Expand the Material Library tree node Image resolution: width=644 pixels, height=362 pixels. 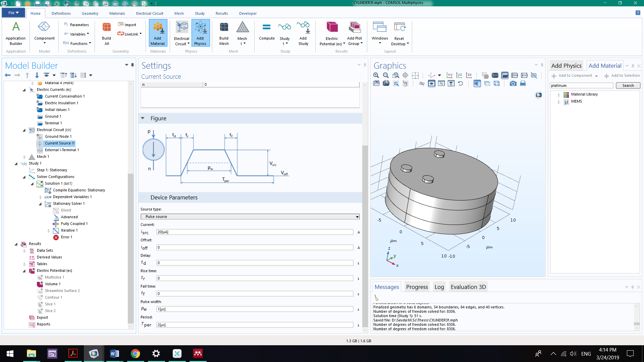pyautogui.click(x=559, y=95)
